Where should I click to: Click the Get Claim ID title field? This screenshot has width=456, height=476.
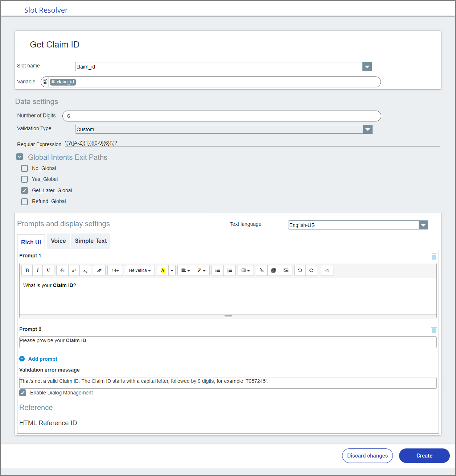coord(115,45)
